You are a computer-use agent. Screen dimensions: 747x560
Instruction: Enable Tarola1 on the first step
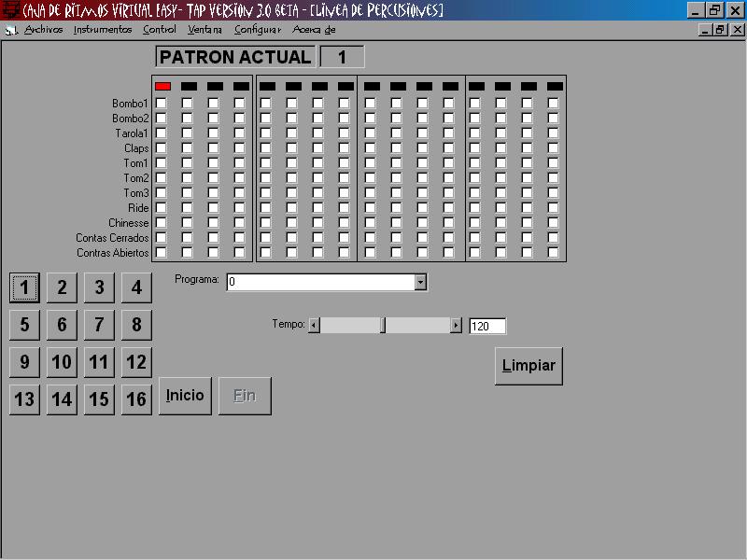(x=162, y=133)
